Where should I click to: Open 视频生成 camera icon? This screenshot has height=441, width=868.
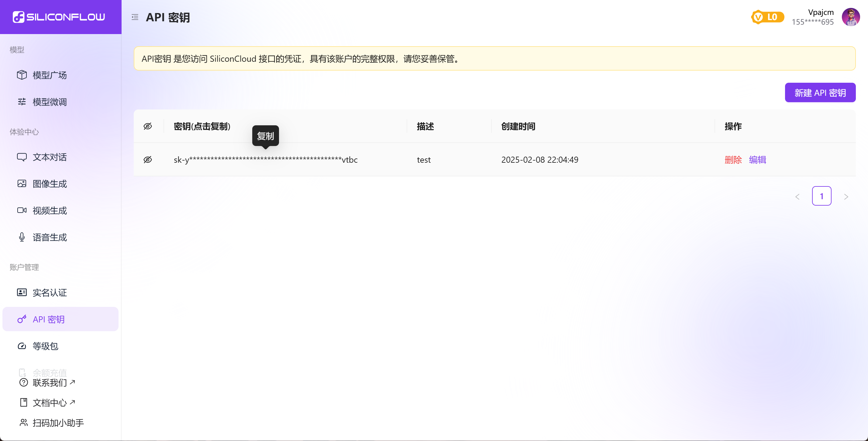[x=22, y=210]
